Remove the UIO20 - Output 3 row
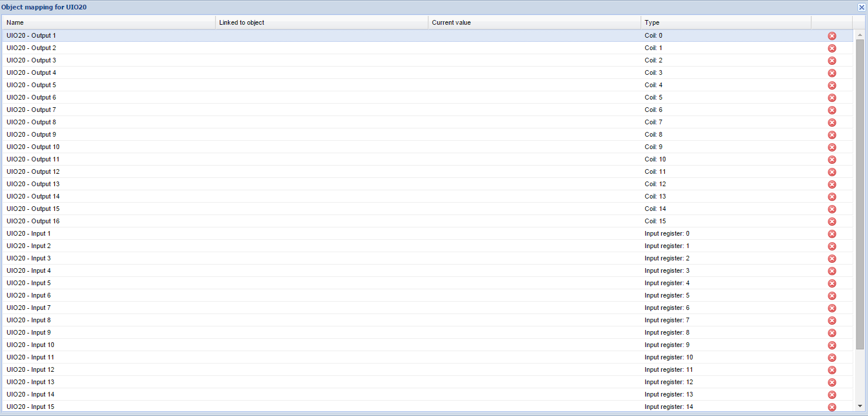 (x=832, y=61)
